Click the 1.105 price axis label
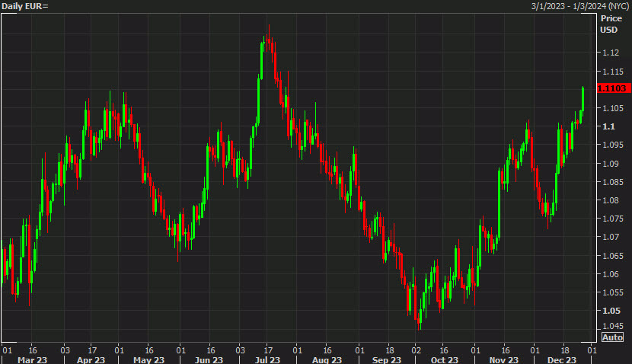Image resolution: width=632 pixels, height=364 pixels. click(x=613, y=108)
